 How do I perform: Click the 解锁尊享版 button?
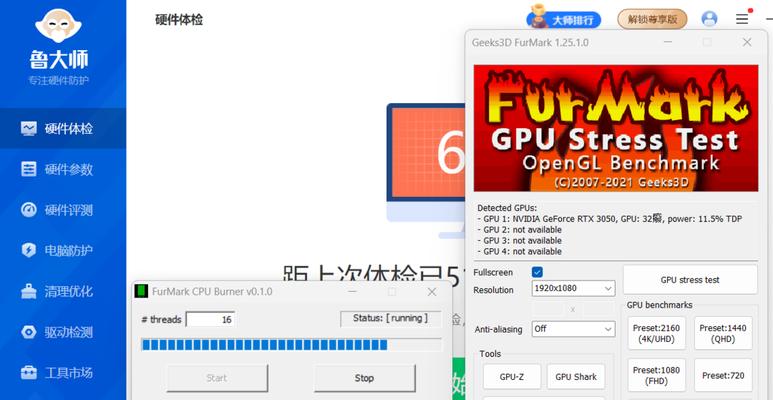pyautogui.click(x=652, y=20)
